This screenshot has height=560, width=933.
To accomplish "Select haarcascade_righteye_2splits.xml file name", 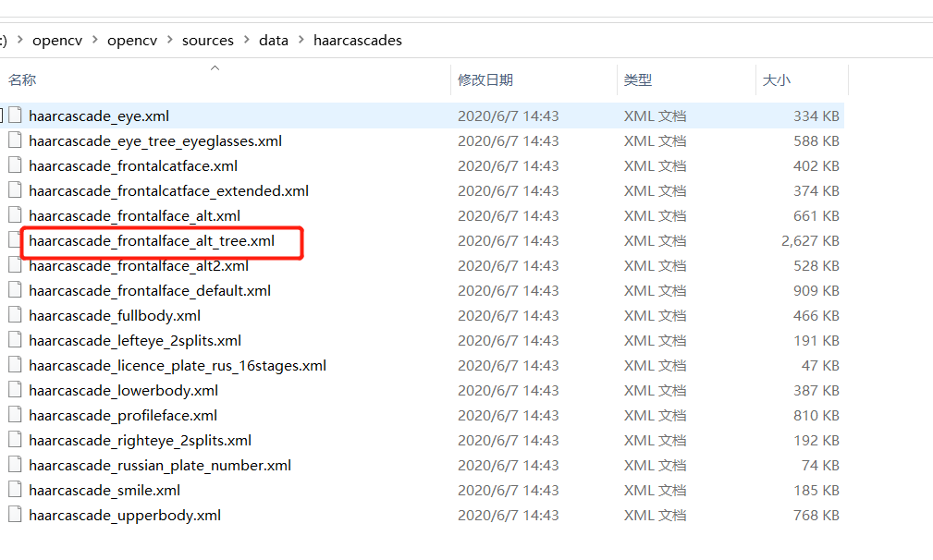I will [x=140, y=441].
